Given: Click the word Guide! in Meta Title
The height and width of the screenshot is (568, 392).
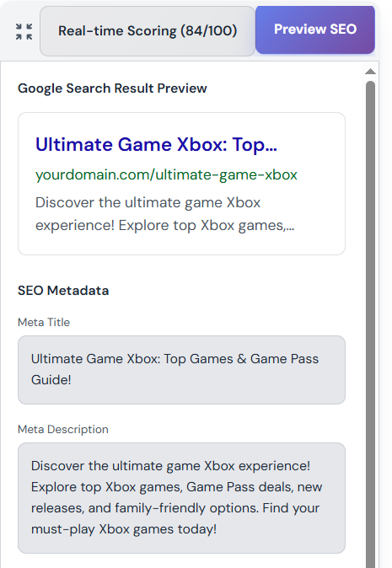Looking at the screenshot, I should coord(51,380).
